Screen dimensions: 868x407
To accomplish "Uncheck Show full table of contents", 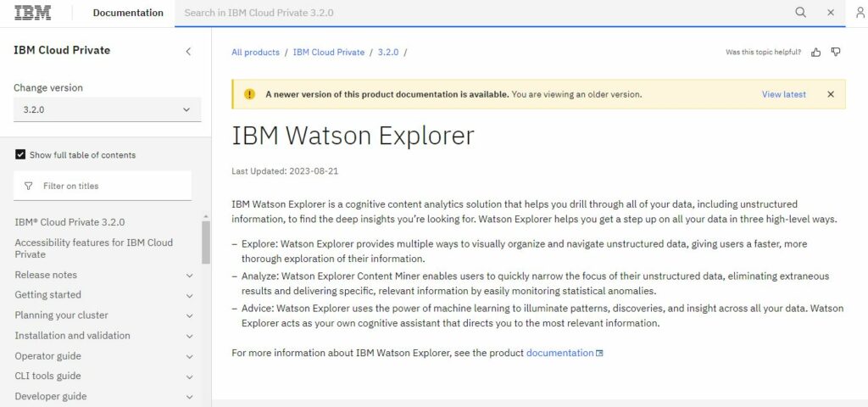I will click(x=20, y=154).
